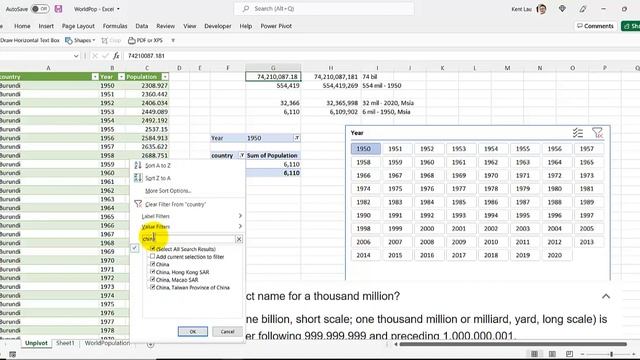Toggle Select All Search Results checkbox
This screenshot has width=640, height=360.
click(x=152, y=249)
